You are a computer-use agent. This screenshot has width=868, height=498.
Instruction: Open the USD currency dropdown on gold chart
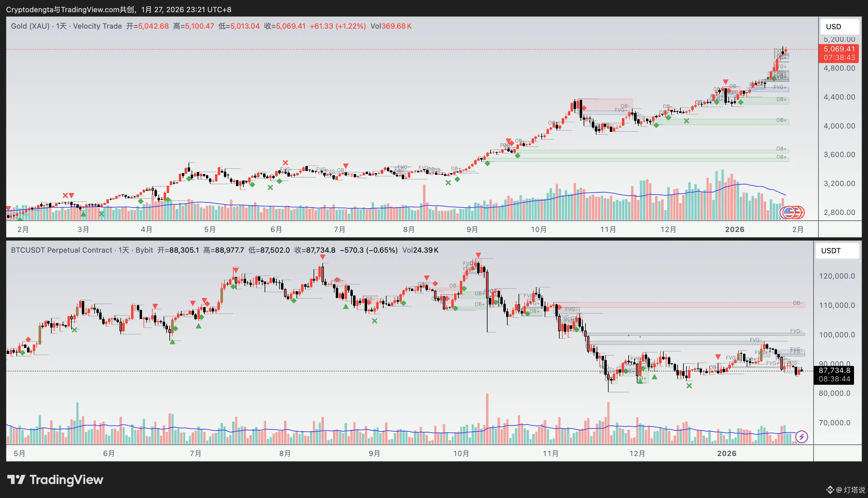[839, 27]
